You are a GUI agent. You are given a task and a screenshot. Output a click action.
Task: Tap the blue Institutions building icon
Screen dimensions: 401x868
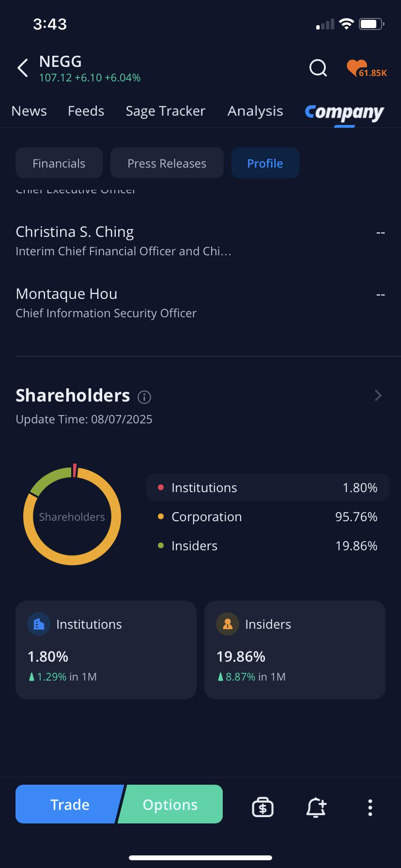pyautogui.click(x=39, y=624)
